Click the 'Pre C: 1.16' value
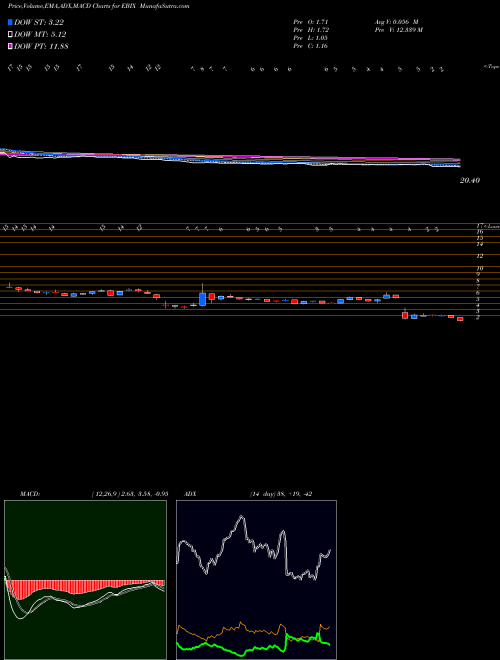500x660 pixels. [311, 46]
